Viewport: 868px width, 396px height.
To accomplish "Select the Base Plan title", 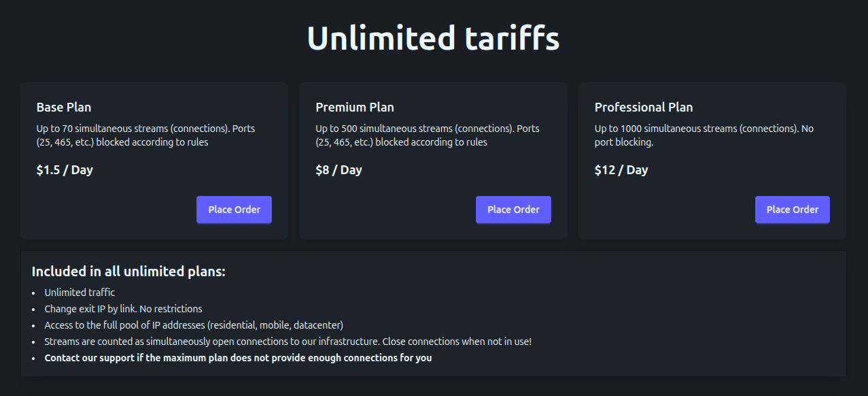I will coord(64,108).
